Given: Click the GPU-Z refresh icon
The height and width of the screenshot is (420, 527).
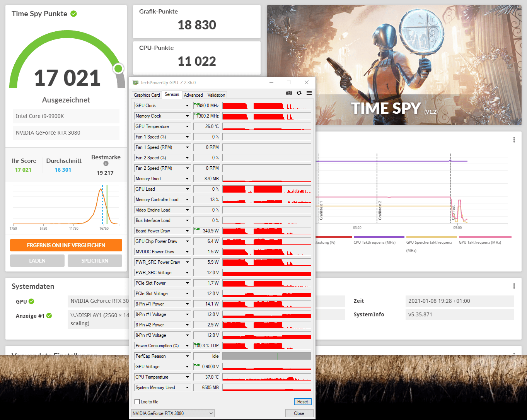Looking at the screenshot, I should pos(299,93).
